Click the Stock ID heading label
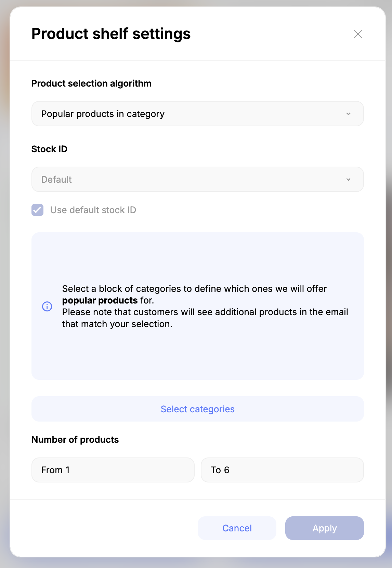 49,149
